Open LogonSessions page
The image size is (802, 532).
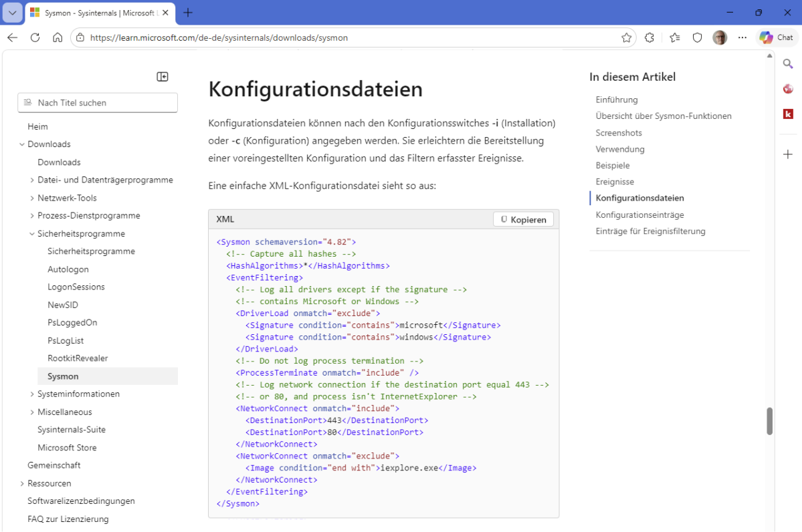click(76, 287)
